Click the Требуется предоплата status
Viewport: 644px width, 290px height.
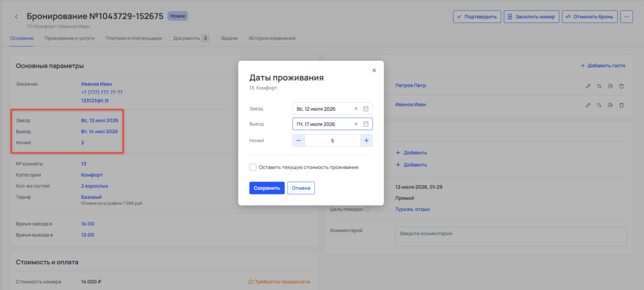(279, 281)
